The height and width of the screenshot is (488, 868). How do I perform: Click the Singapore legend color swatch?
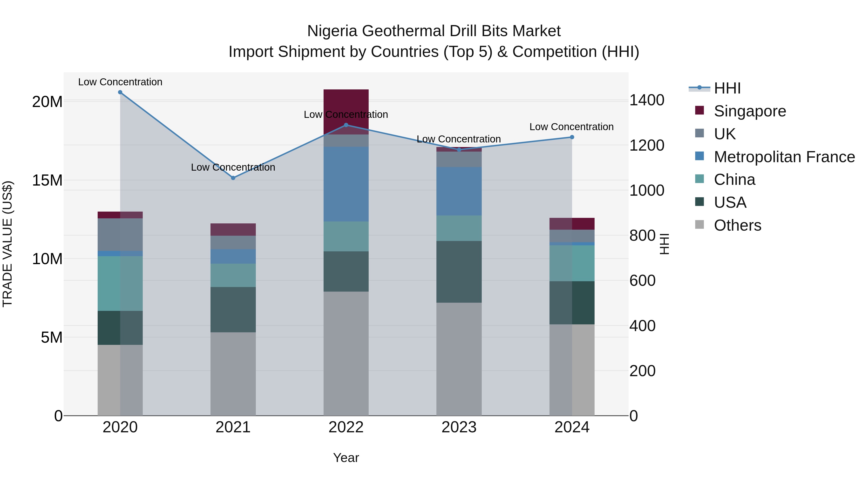699,110
